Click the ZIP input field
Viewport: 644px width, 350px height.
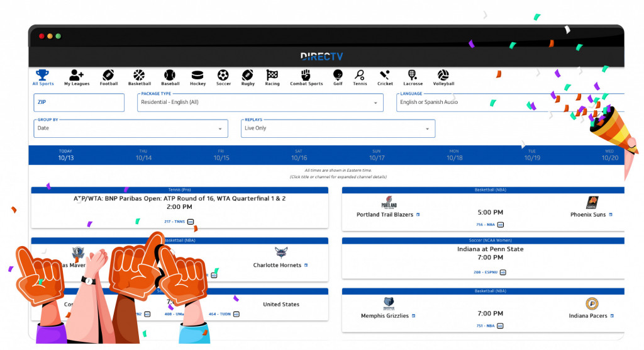(79, 103)
